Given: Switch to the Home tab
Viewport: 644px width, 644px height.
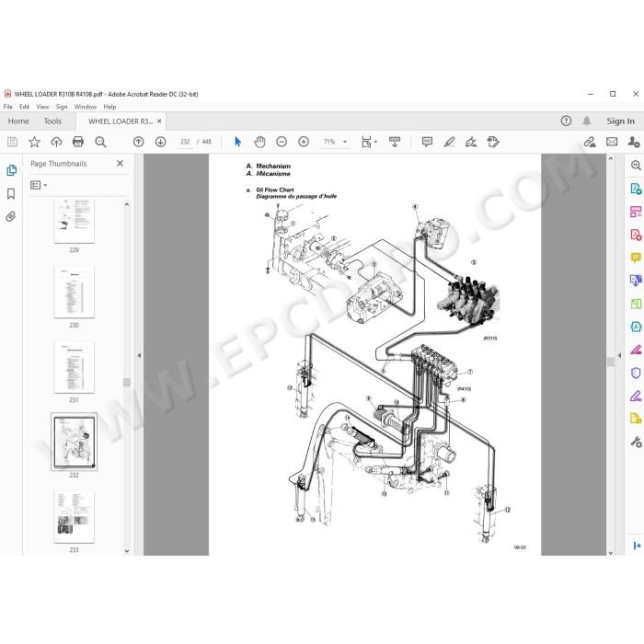Looking at the screenshot, I should [18, 121].
